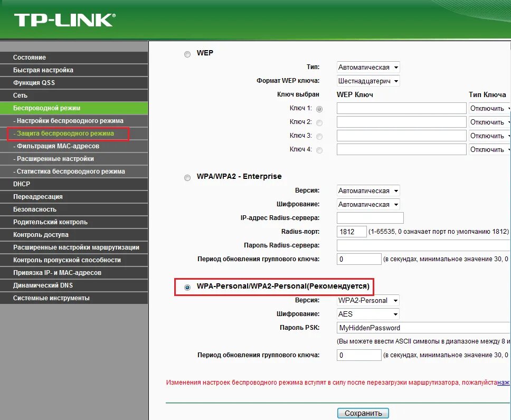This screenshot has height=420, width=511.
Task: Follow the router reboot link
Action: tap(504, 383)
